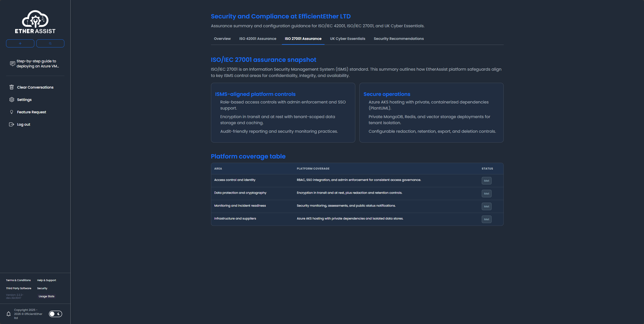Open Feature Request from the sidebar
644x324 pixels.
coord(32,112)
